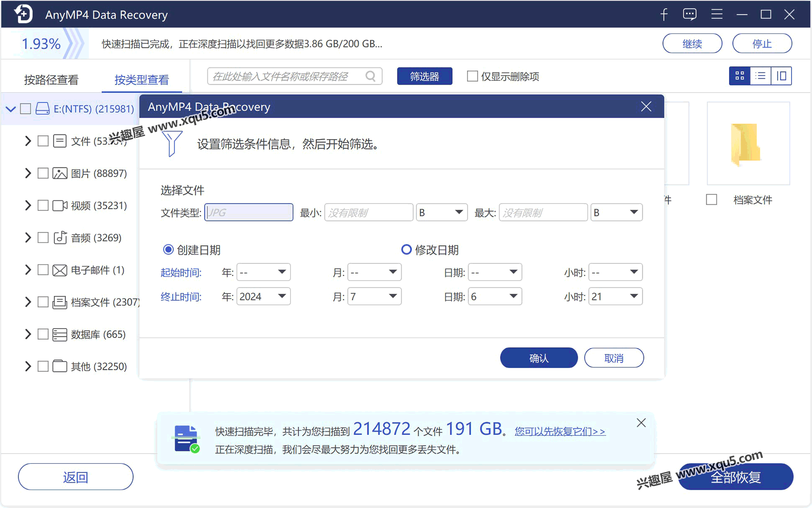Image resolution: width=812 pixels, height=508 pixels.
Task: Switch to detail column view
Action: [781, 76]
